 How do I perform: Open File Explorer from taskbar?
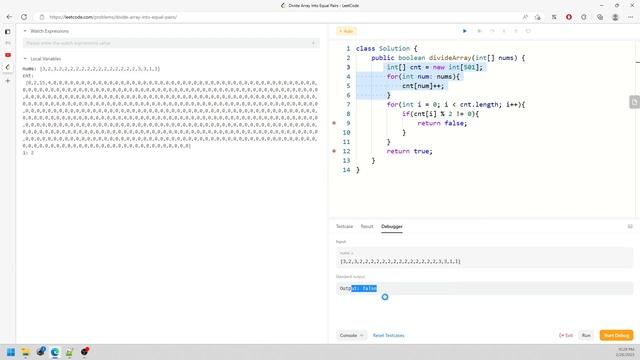(26, 352)
